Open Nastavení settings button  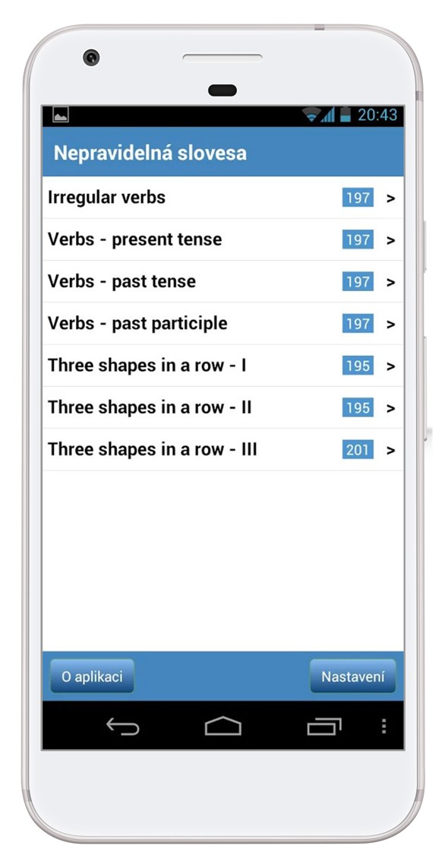pos(353,676)
